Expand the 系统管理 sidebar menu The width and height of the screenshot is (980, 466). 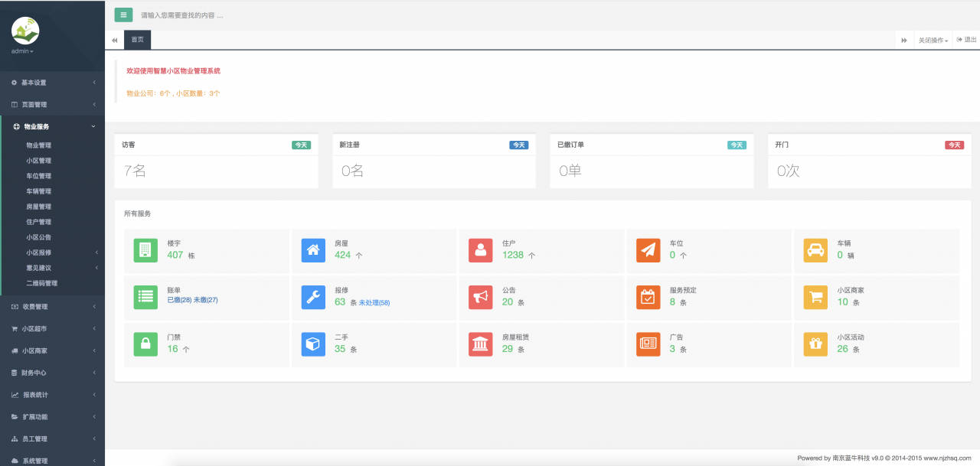(52, 461)
